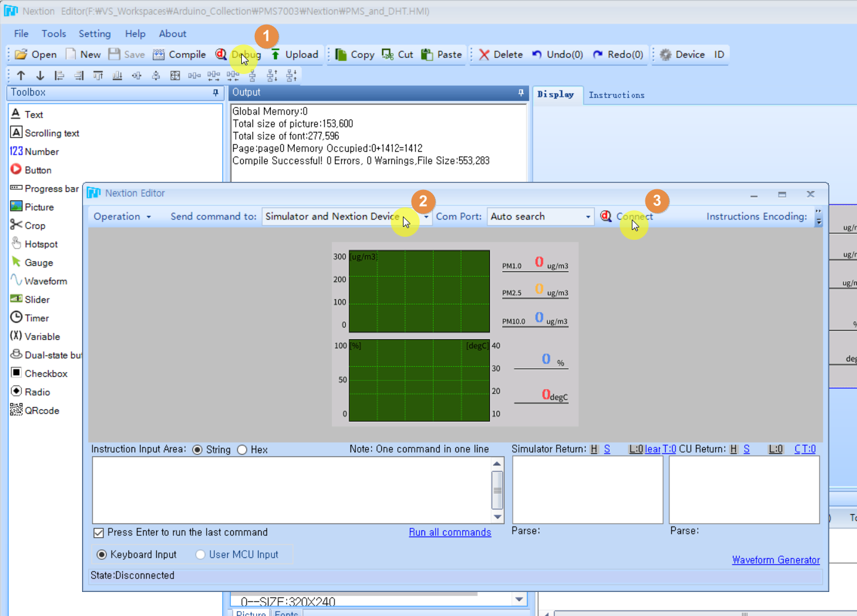Click the align bottom icon
Image resolution: width=857 pixels, height=616 pixels.
point(117,75)
